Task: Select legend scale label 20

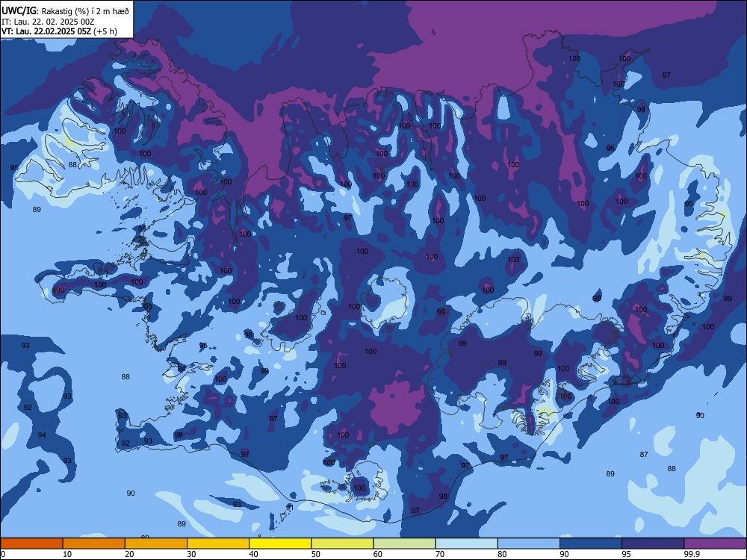Action: pyautogui.click(x=129, y=554)
